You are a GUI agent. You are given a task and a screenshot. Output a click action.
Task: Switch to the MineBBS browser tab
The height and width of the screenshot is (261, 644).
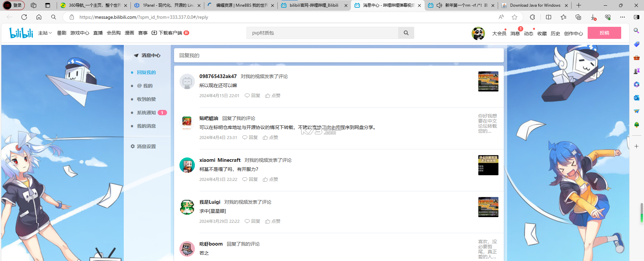240,5
